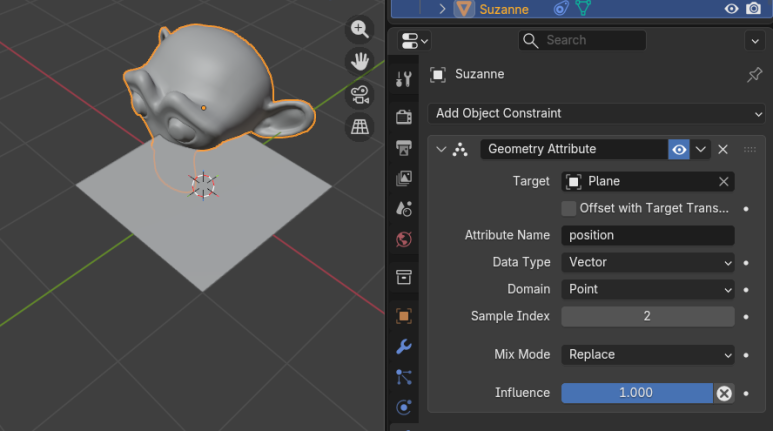The height and width of the screenshot is (431, 773).
Task: Click the pan view hand icon
Action: click(359, 62)
